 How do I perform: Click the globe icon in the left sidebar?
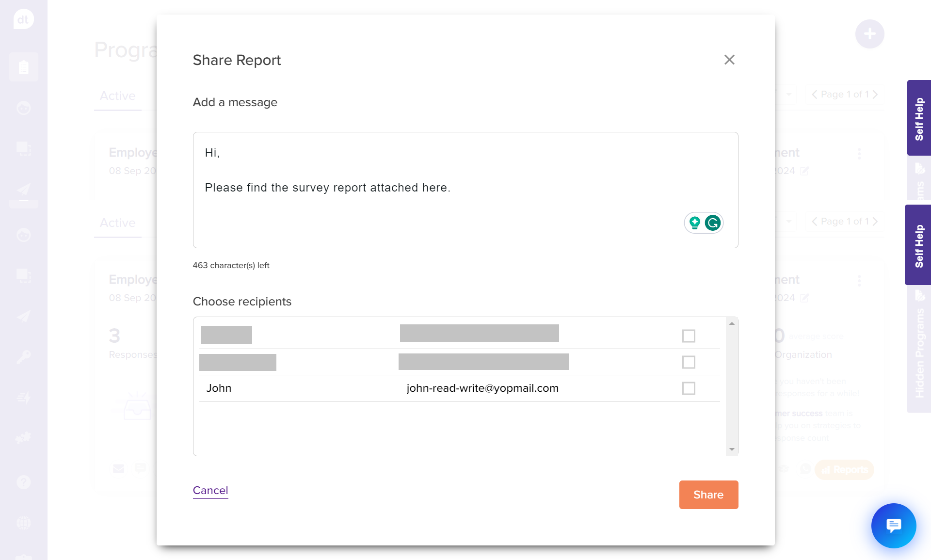[23, 523]
